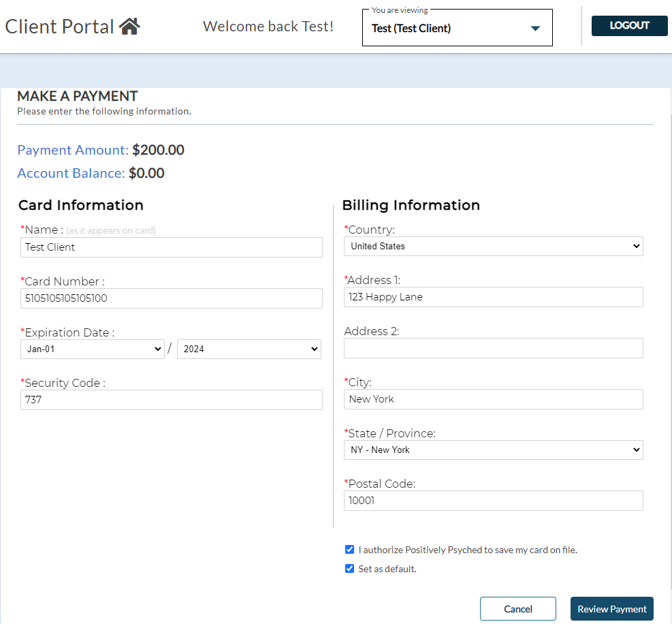
Task: Open the expiration month dropdown
Action: click(93, 349)
